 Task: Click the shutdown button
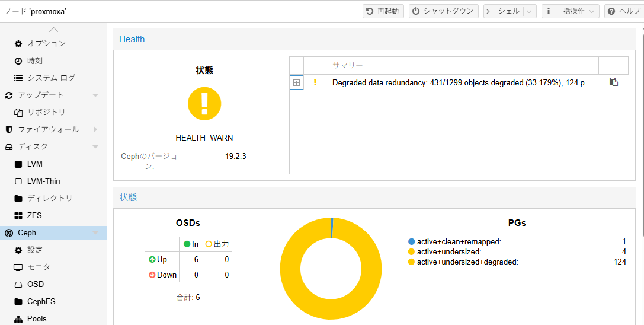click(443, 11)
